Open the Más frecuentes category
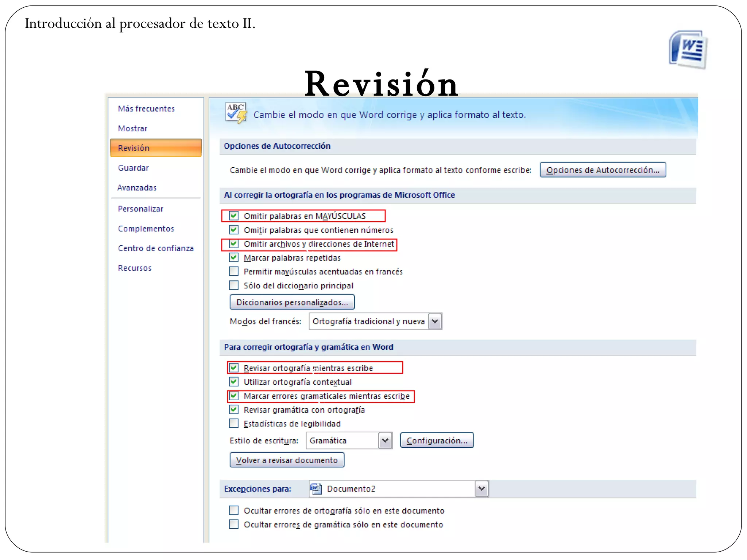The height and width of the screenshot is (560, 747). [x=146, y=109]
